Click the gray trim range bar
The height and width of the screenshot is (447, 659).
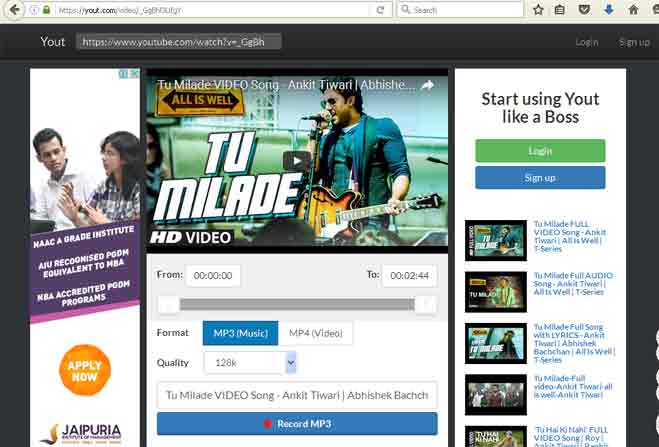(297, 304)
